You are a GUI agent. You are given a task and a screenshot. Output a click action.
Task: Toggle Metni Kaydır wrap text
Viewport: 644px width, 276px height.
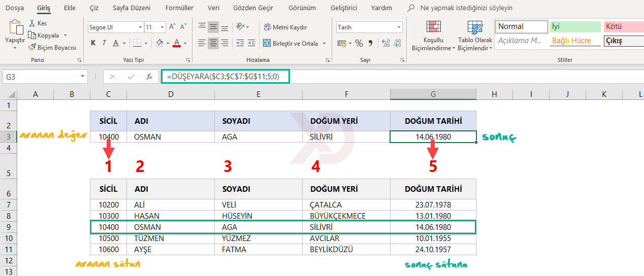[285, 27]
